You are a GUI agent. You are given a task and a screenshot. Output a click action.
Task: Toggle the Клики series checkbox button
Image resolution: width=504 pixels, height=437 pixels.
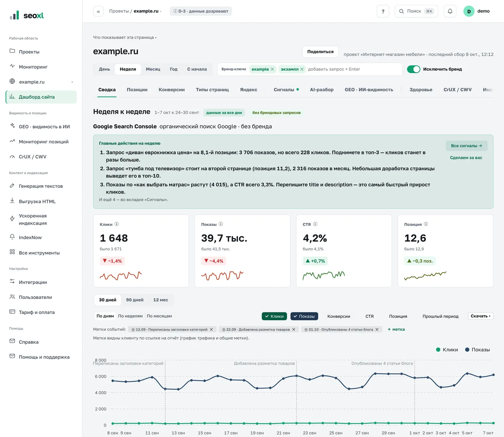pyautogui.click(x=274, y=316)
